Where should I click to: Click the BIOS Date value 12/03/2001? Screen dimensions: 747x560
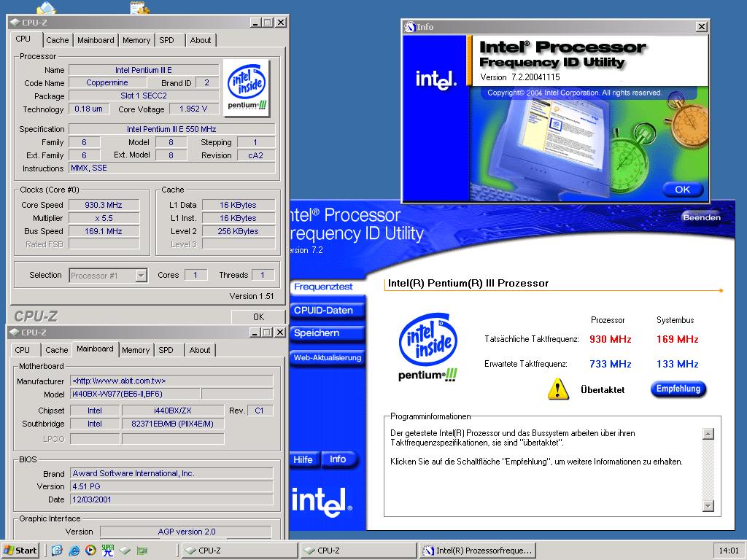(171, 499)
